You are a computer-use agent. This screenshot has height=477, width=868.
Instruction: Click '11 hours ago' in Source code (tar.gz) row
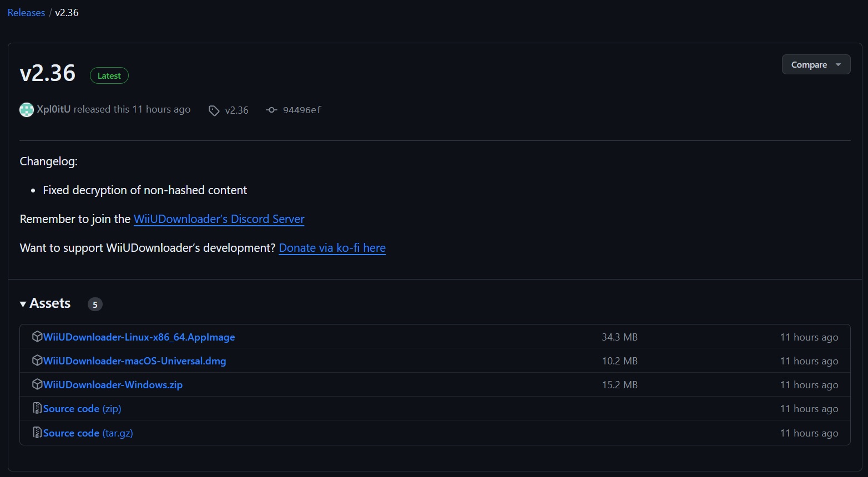click(809, 433)
